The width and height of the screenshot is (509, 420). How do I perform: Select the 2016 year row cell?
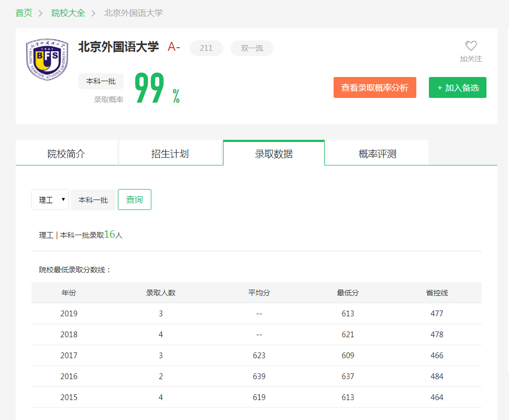69,376
